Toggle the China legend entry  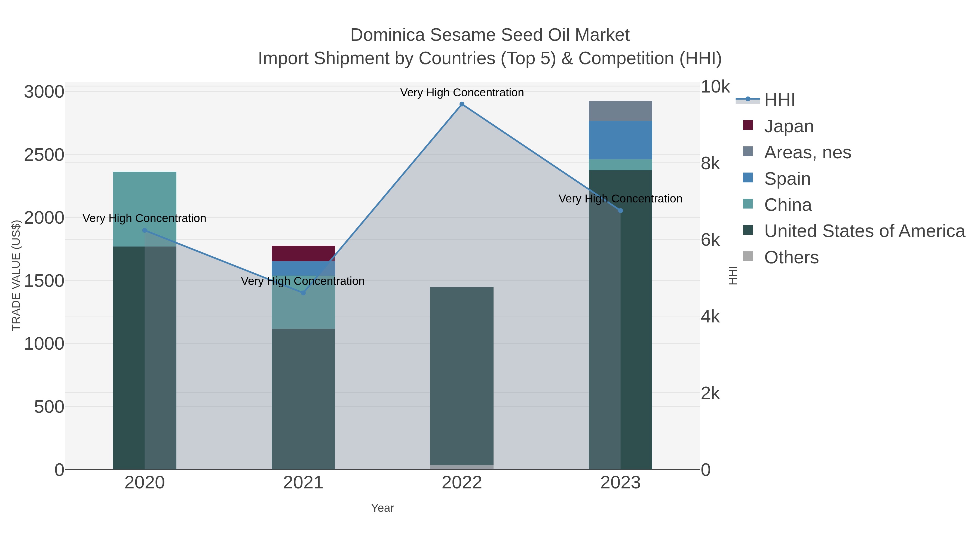[777, 205]
